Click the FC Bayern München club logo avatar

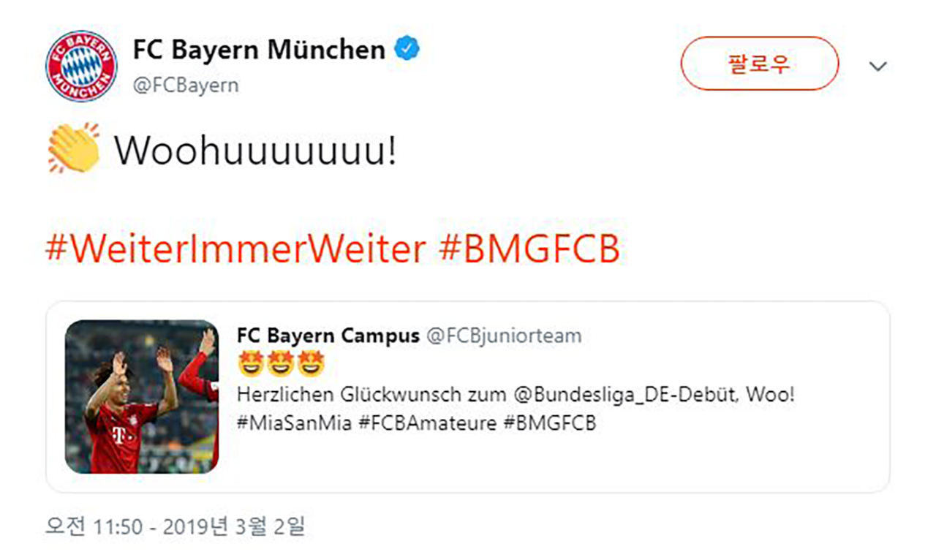click(81, 66)
